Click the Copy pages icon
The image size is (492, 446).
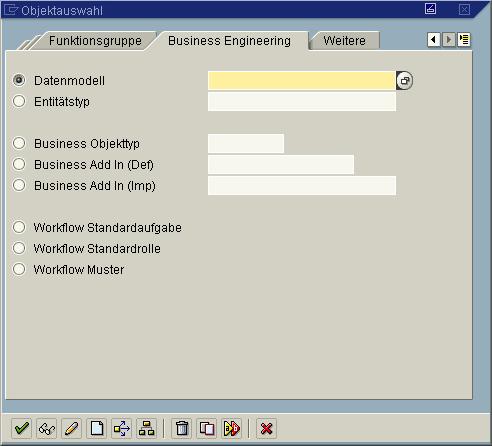point(207,428)
